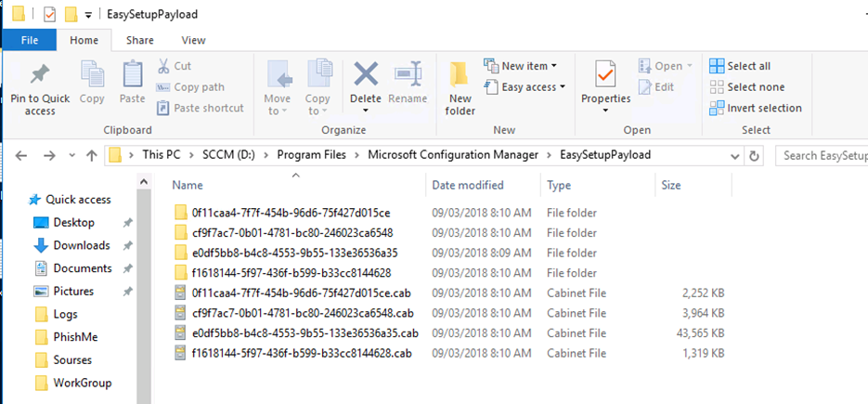Switch to the View ribbon tab
The height and width of the screenshot is (404, 868).
click(193, 41)
